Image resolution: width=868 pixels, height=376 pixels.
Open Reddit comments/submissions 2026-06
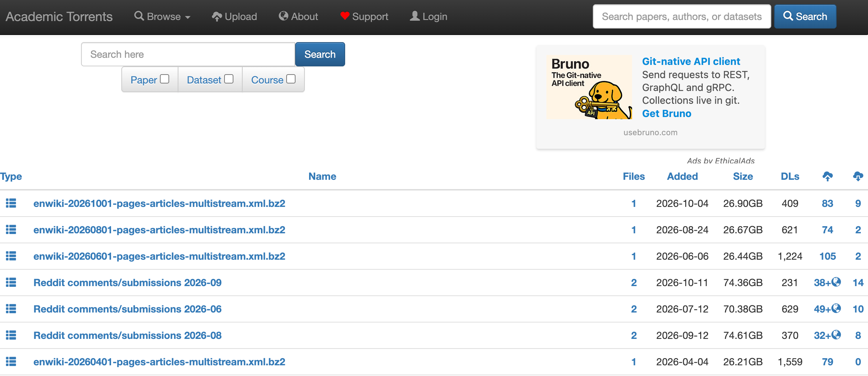tap(127, 309)
